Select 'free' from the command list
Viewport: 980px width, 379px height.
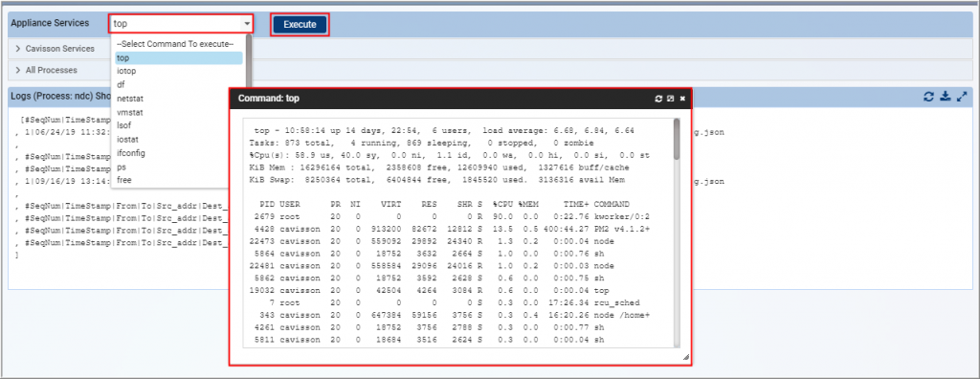[178, 180]
